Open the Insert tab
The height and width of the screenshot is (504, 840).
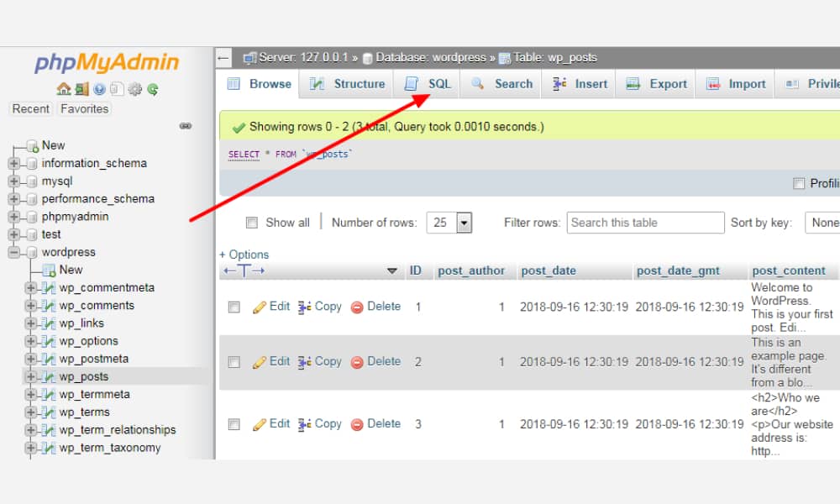579,84
